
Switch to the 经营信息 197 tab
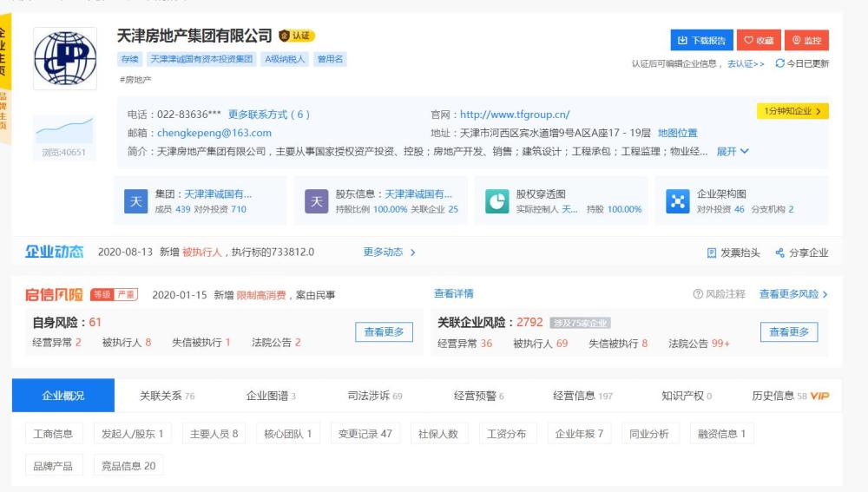pos(582,396)
